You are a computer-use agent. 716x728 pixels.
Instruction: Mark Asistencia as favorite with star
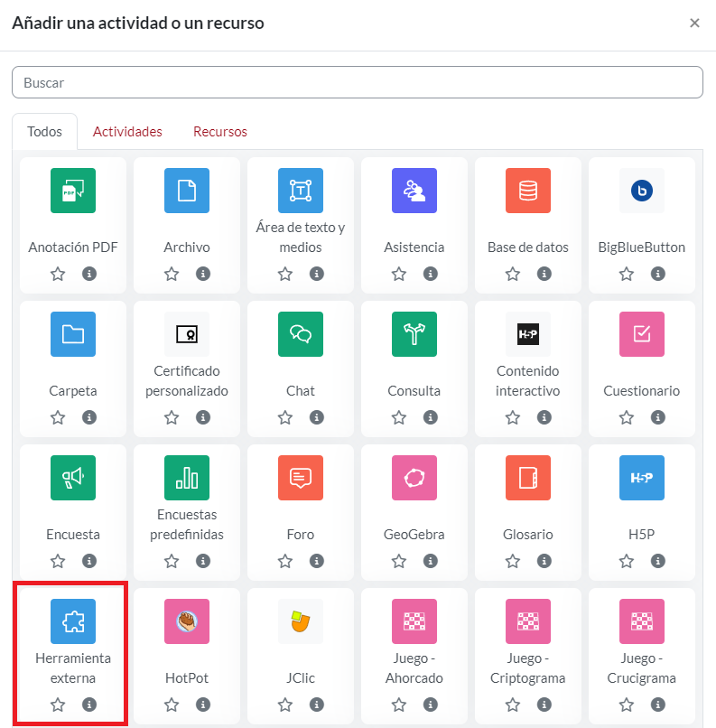(399, 274)
